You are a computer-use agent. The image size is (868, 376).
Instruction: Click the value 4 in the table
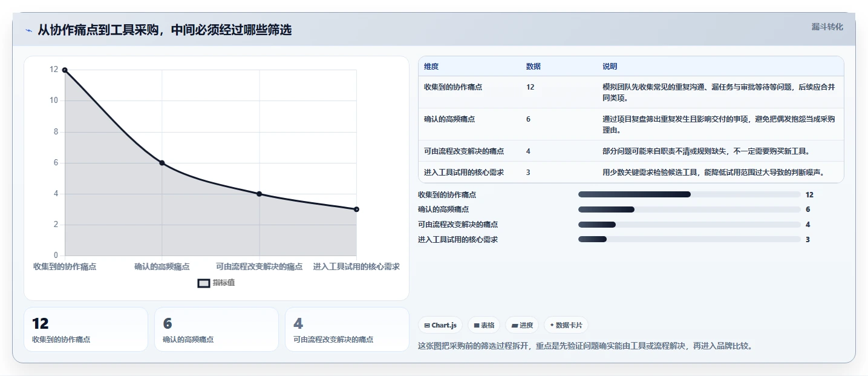528,151
